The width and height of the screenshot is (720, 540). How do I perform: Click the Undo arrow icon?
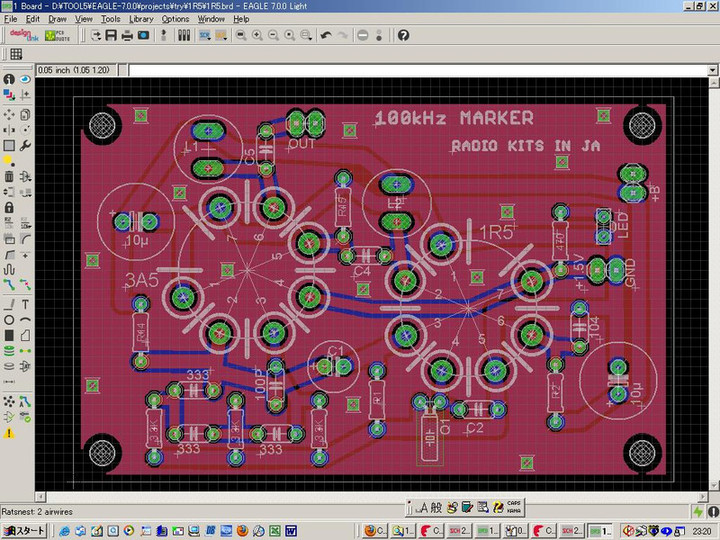[325, 35]
